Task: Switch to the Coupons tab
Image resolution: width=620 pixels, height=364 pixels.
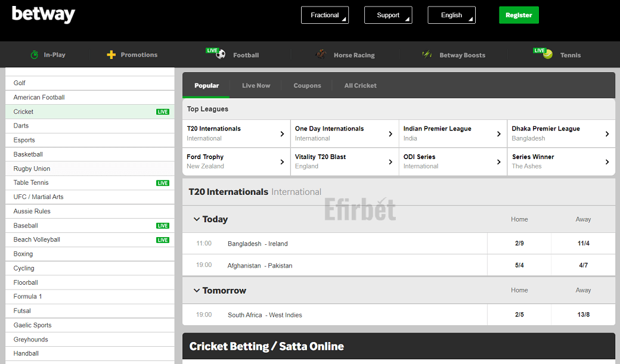Action: [307, 85]
